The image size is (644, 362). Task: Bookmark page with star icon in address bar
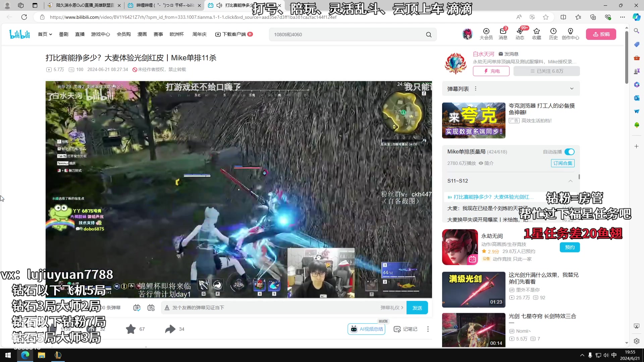point(546,17)
